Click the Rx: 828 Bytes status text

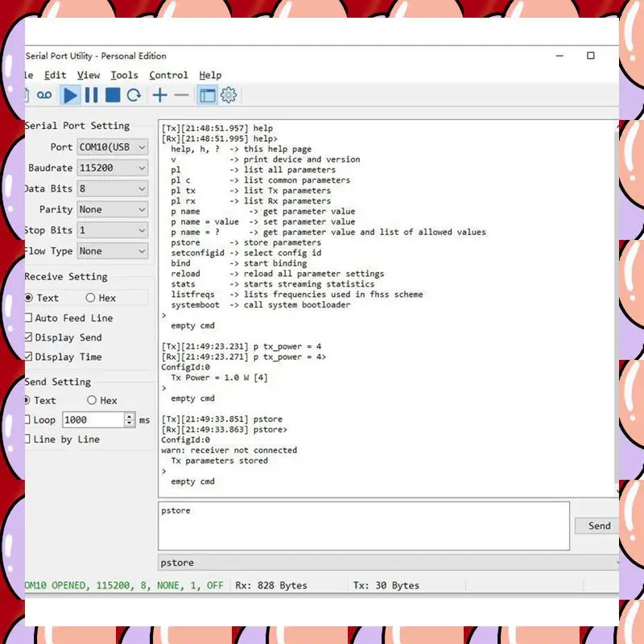(x=271, y=585)
